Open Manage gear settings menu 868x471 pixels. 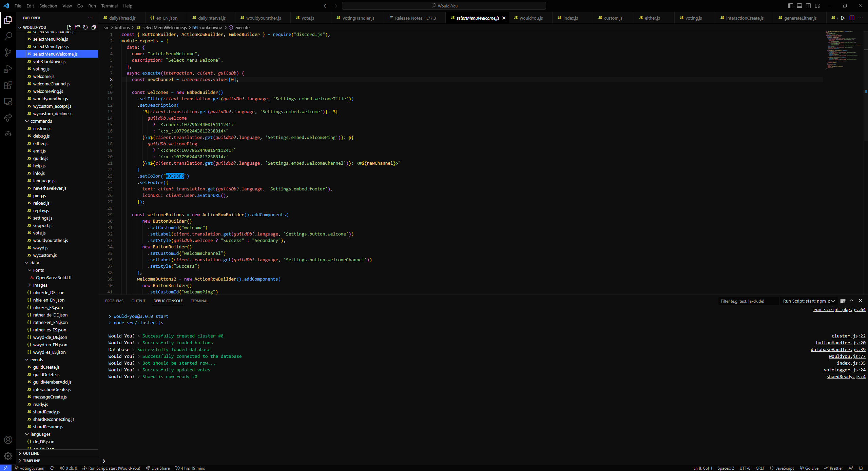8,456
